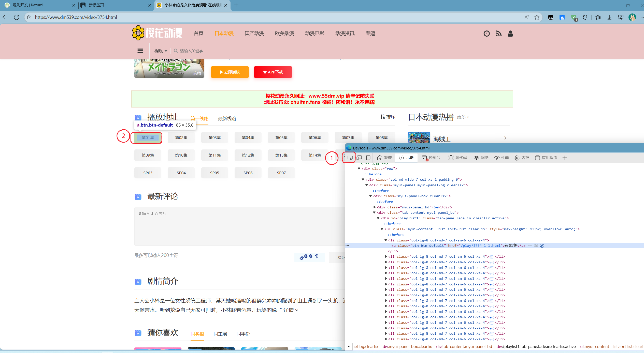This screenshot has width=644, height=353.
Task: Open the browser extensions puzzle icon
Action: (x=585, y=17)
